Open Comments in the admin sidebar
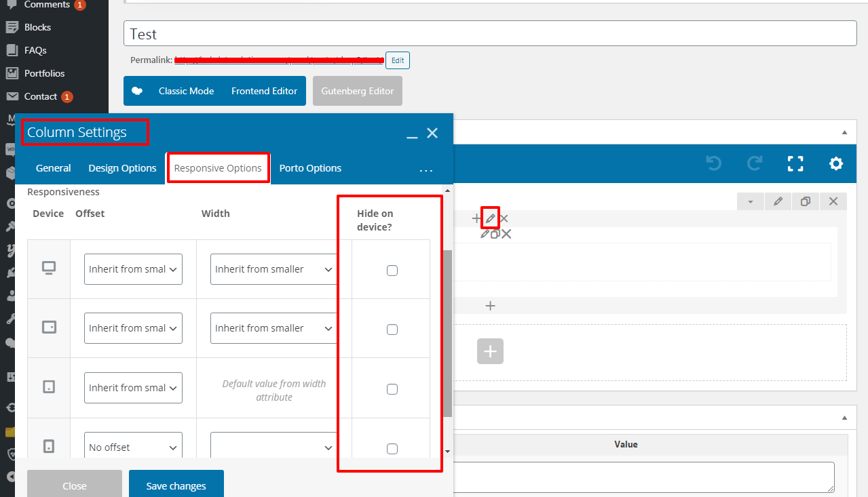The height and width of the screenshot is (497, 868). [x=46, y=5]
